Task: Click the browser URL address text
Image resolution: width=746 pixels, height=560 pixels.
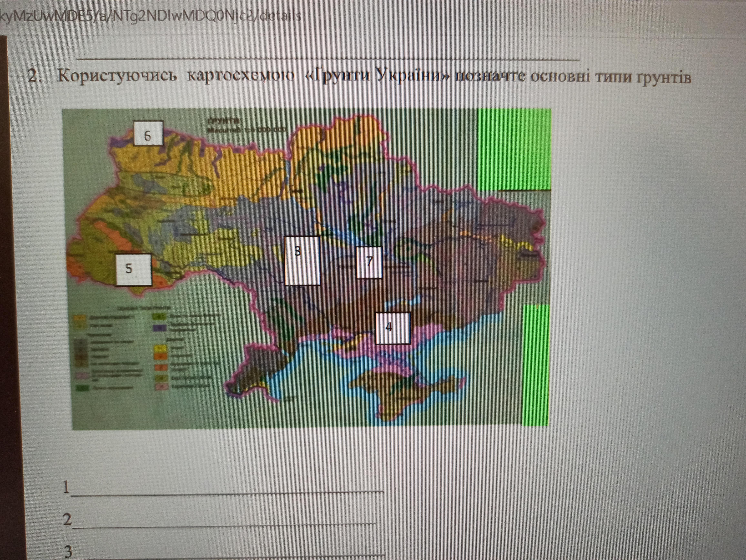Action: (150, 16)
